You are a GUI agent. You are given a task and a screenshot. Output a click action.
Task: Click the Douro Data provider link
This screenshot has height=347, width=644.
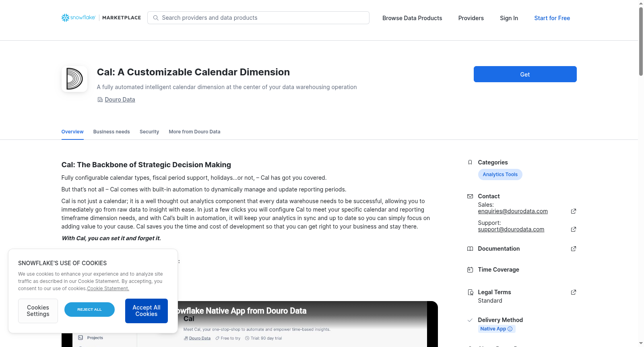120,100
